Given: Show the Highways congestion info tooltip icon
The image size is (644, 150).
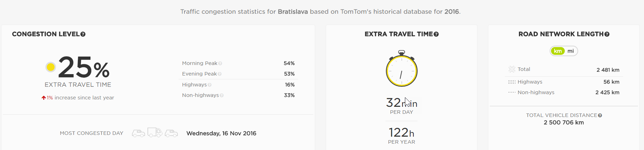Looking at the screenshot, I should tap(210, 85).
